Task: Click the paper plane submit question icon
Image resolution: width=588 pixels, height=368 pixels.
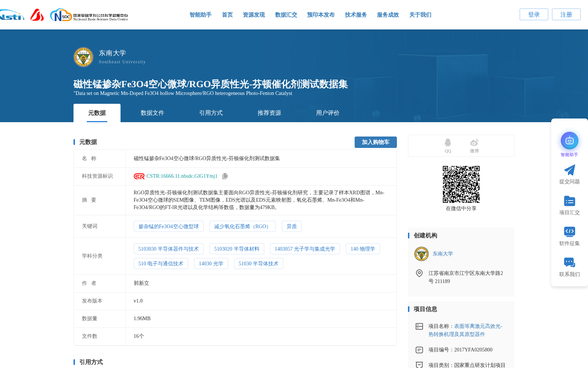Action: point(570,170)
